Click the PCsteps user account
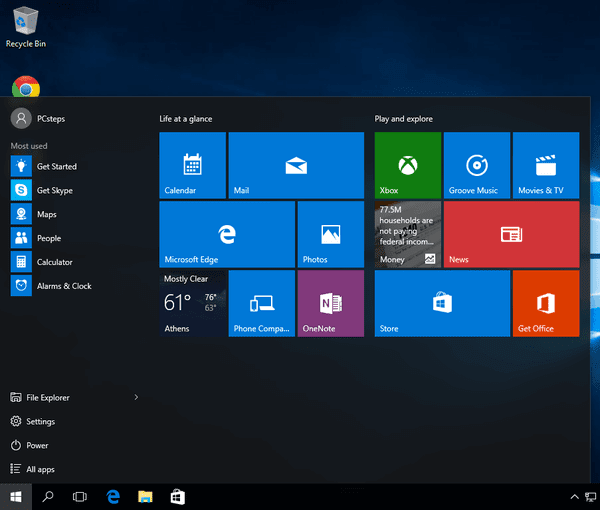This screenshot has width=600, height=510. [x=38, y=119]
